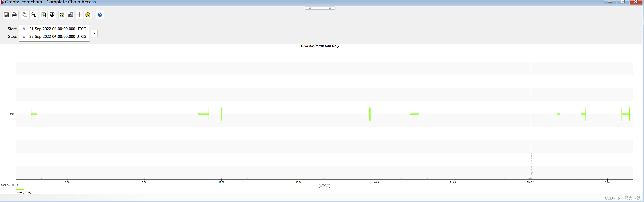644x202 pixels.
Task: Zoom out with the magnifier icon
Action: click(x=33, y=15)
